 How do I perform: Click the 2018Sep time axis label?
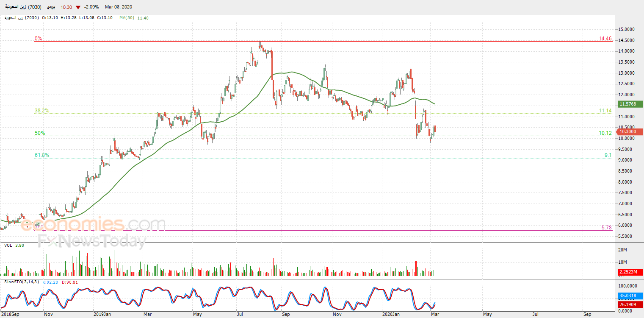[x=9, y=314]
